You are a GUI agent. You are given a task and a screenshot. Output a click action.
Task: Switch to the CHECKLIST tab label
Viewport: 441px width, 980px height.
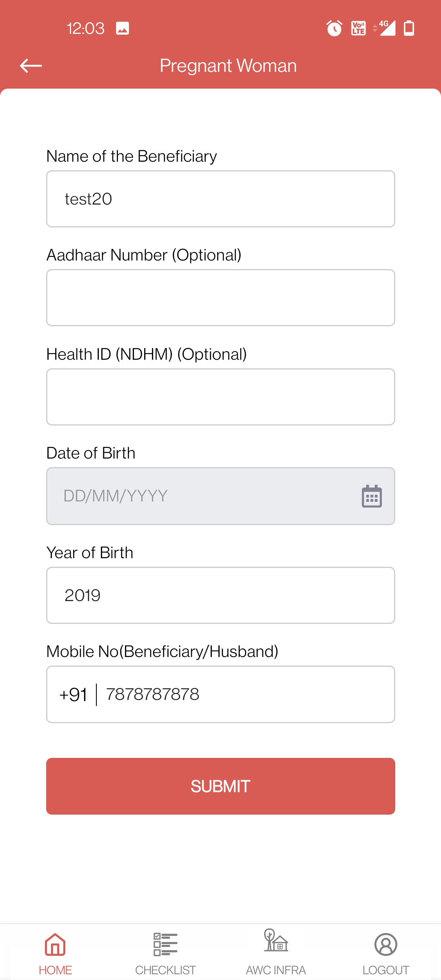click(165, 970)
